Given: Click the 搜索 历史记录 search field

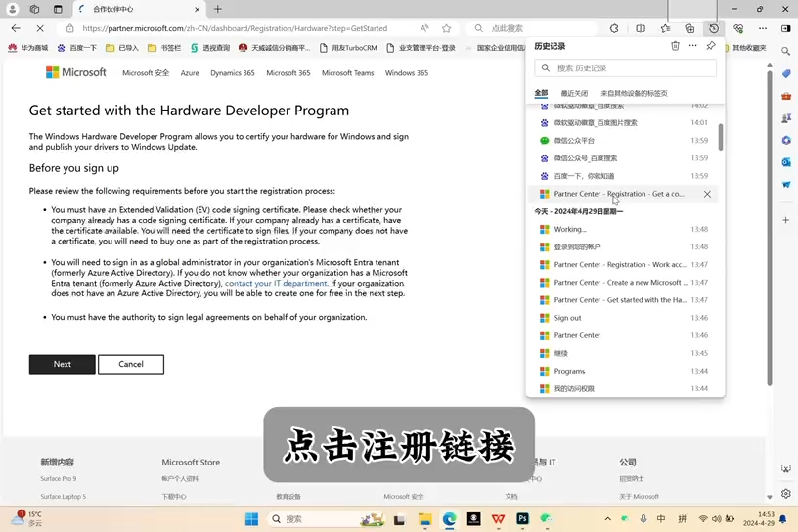Looking at the screenshot, I should point(626,67).
